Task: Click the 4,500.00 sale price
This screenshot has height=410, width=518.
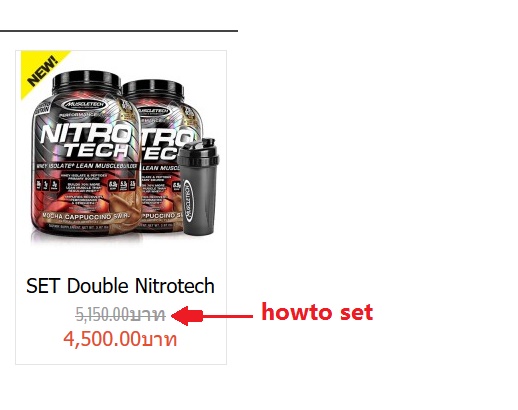Action: [x=120, y=339]
